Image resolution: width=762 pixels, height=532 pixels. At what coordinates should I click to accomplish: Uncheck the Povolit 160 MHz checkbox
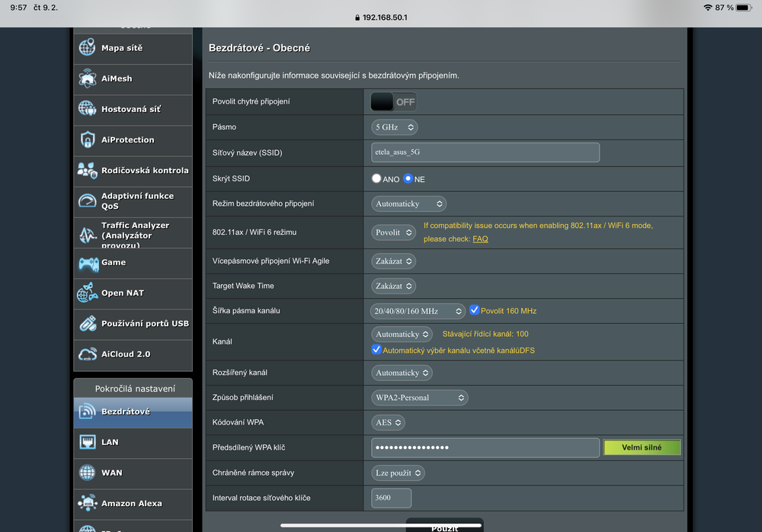pos(474,310)
